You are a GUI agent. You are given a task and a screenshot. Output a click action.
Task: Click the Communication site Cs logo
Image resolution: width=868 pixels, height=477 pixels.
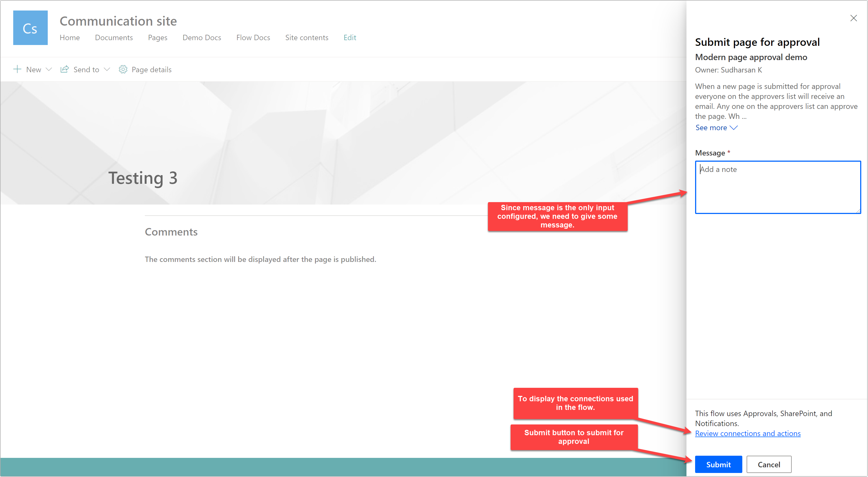[x=30, y=27]
